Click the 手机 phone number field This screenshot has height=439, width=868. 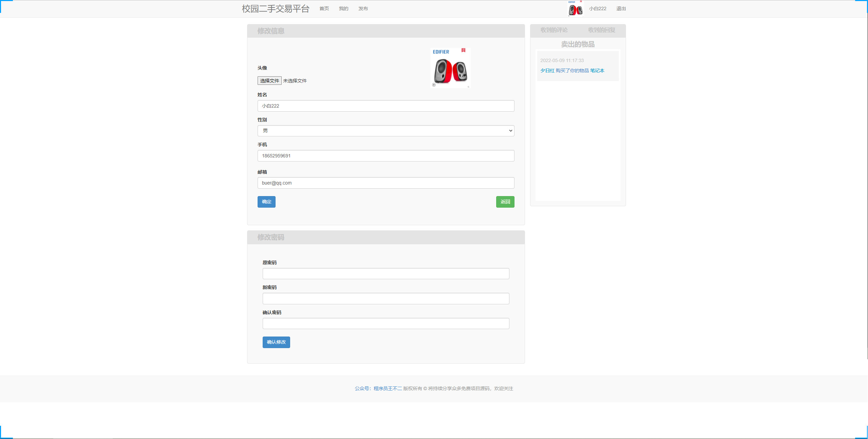coord(386,156)
